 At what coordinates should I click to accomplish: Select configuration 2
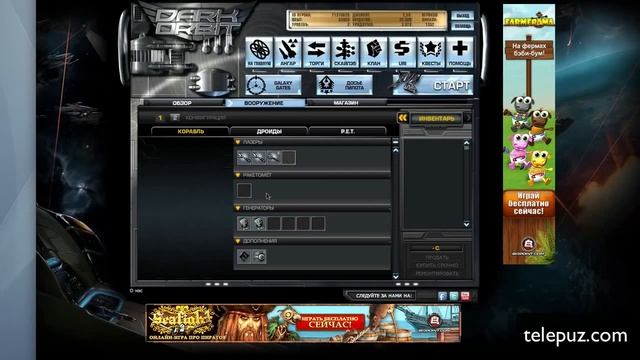coord(175,118)
